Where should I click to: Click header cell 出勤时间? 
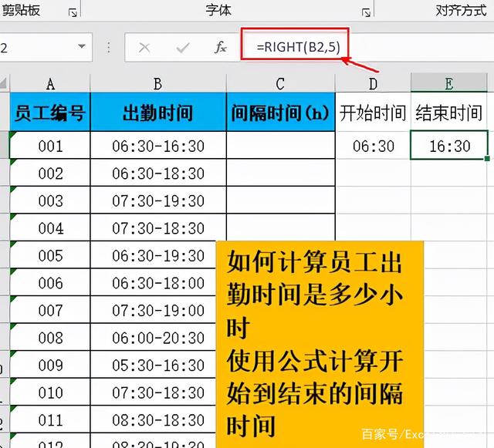click(158, 112)
